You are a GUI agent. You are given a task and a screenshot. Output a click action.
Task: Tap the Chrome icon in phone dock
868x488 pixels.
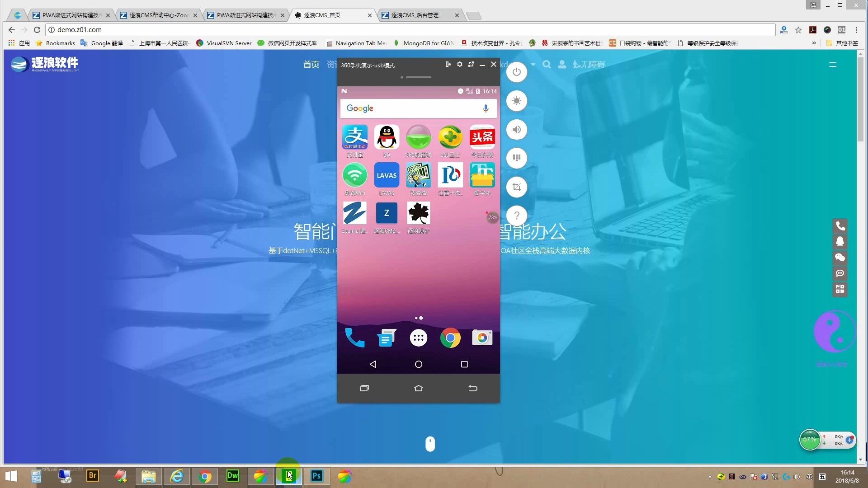450,338
